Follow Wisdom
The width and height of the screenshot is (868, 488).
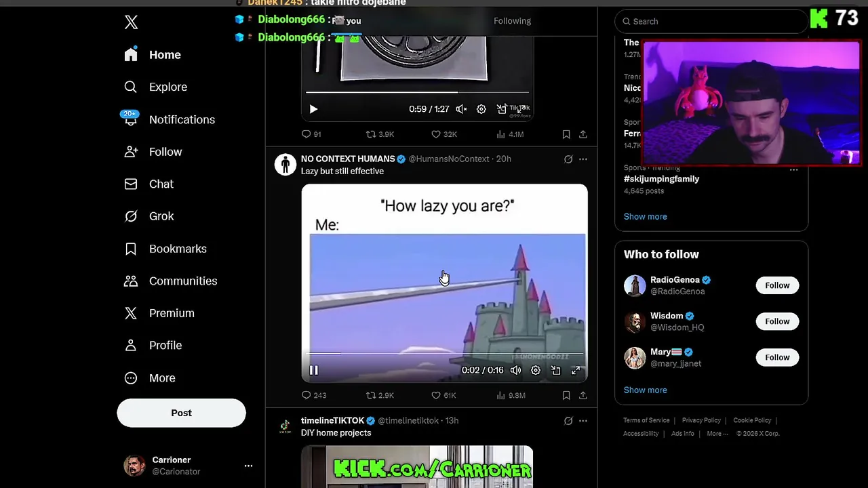(777, 321)
